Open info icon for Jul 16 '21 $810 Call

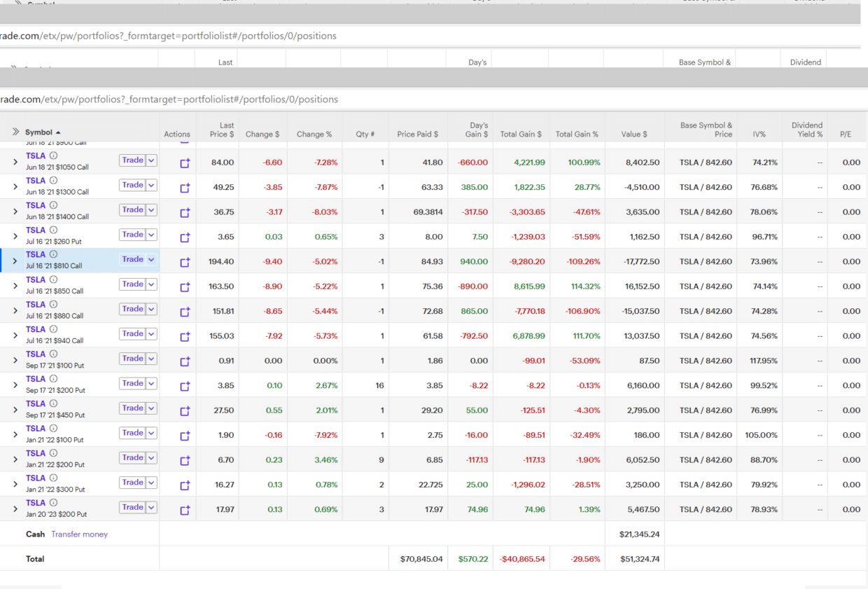53,254
